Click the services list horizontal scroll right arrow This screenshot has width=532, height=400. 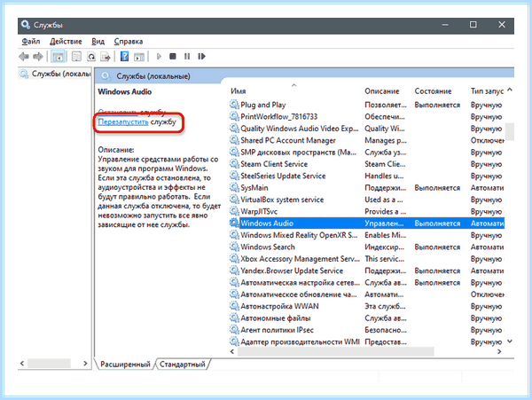point(499,352)
